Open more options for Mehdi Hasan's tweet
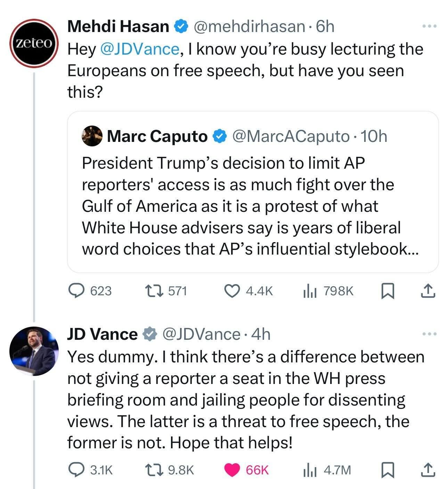The image size is (448, 489). [429, 26]
